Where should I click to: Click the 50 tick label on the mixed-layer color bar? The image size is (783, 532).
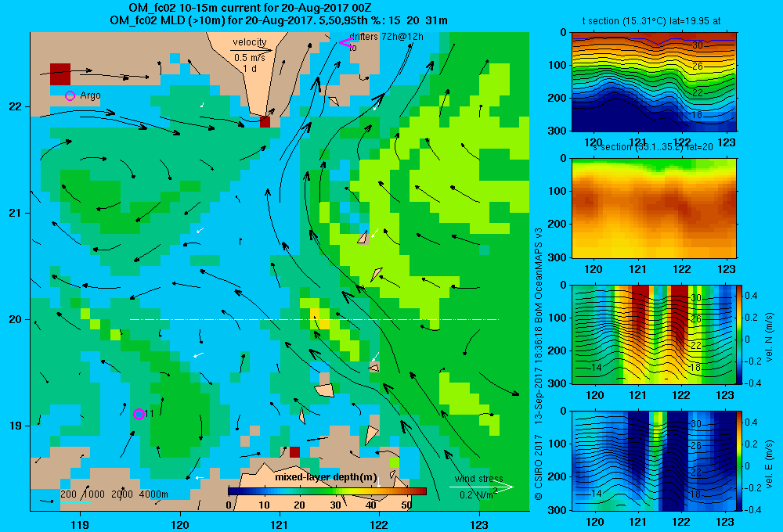(406, 505)
